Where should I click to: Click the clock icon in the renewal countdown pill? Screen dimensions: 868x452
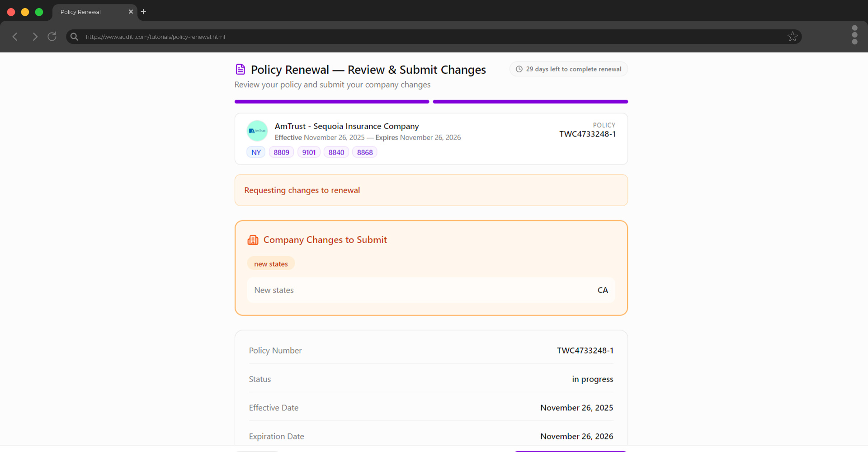click(519, 69)
